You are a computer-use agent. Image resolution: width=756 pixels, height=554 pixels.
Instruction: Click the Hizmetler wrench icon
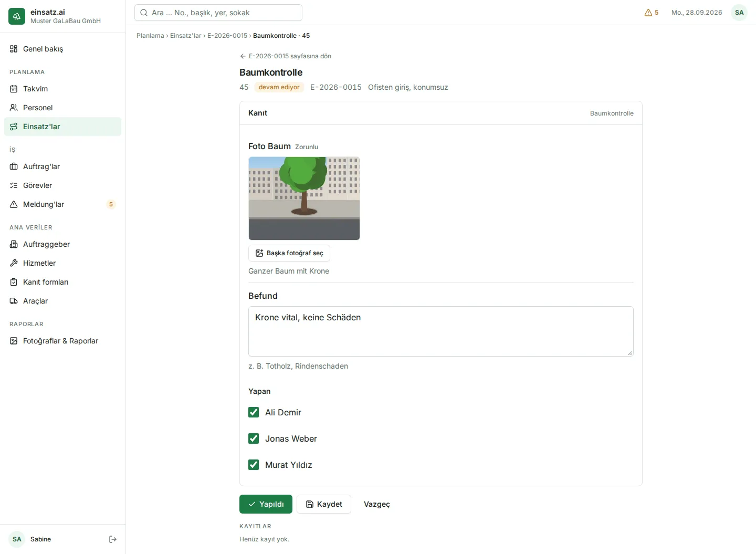click(x=14, y=263)
